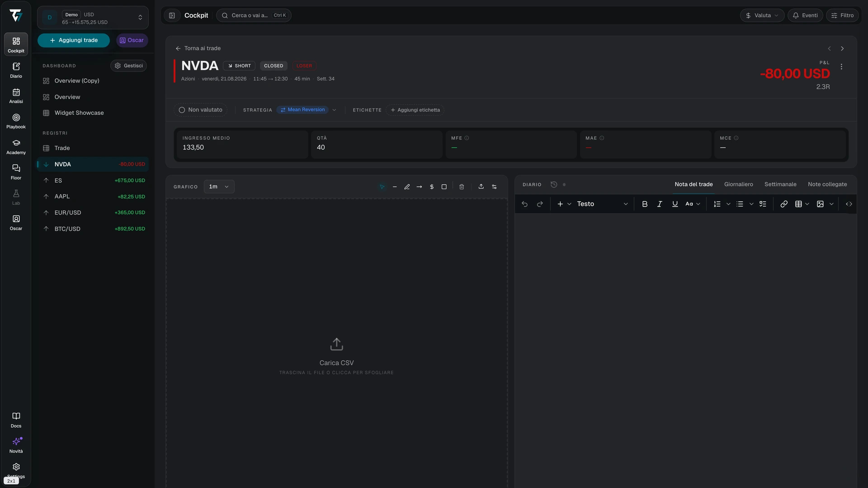Click Torna ai trade link
Screen dimensions: 868x488
tap(198, 48)
